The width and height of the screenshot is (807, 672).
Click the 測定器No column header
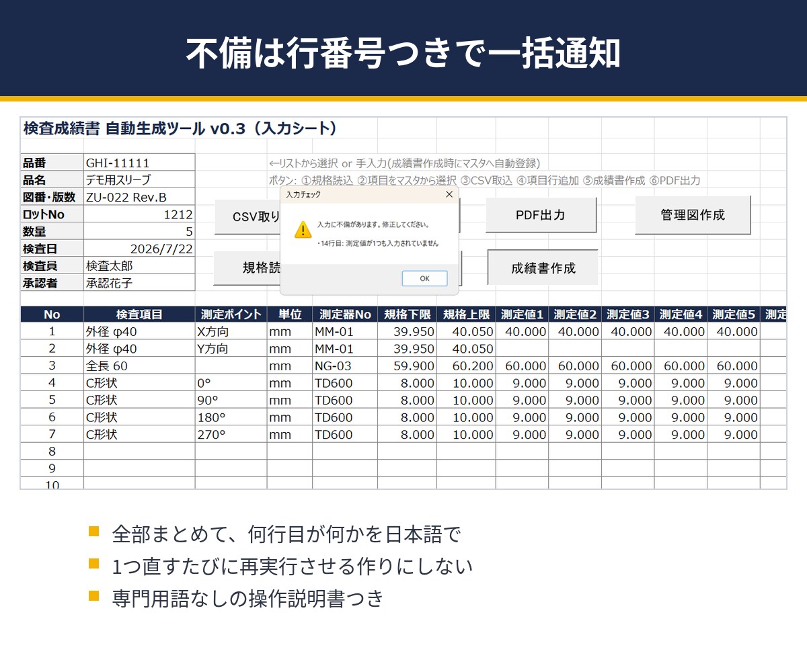(x=345, y=314)
